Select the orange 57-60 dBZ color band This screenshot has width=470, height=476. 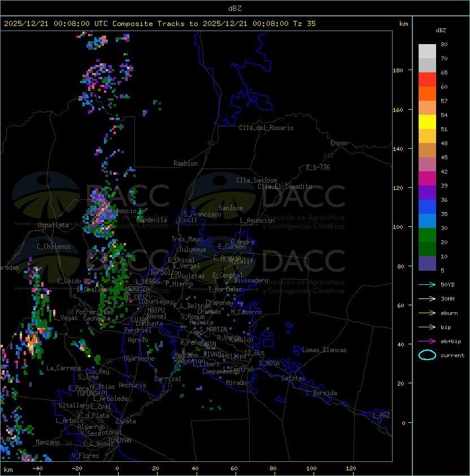(x=427, y=94)
